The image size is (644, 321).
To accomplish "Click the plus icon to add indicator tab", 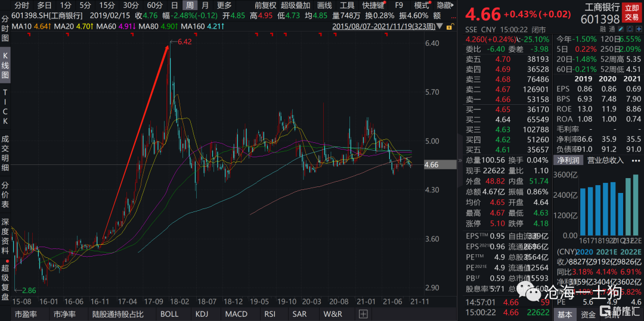I will click(x=363, y=314).
